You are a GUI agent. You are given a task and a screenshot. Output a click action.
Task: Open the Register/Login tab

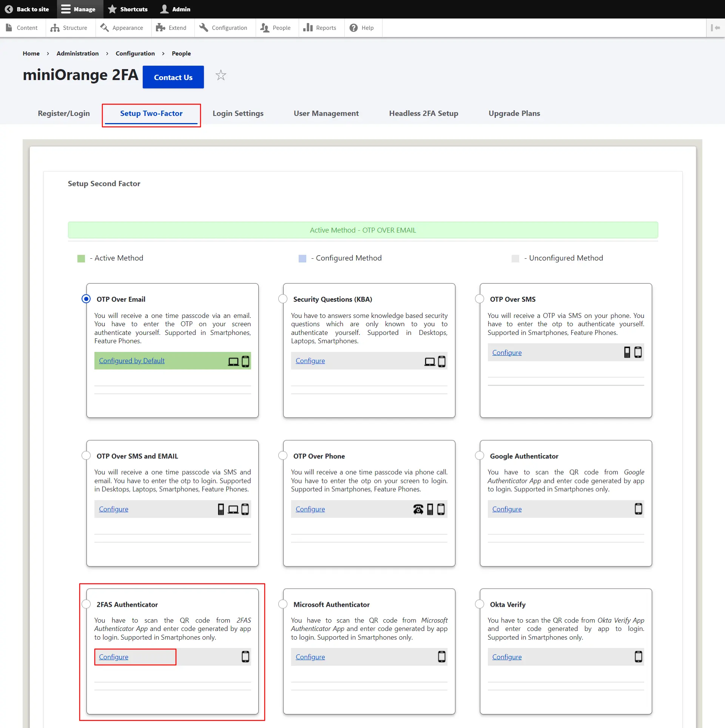tap(64, 113)
